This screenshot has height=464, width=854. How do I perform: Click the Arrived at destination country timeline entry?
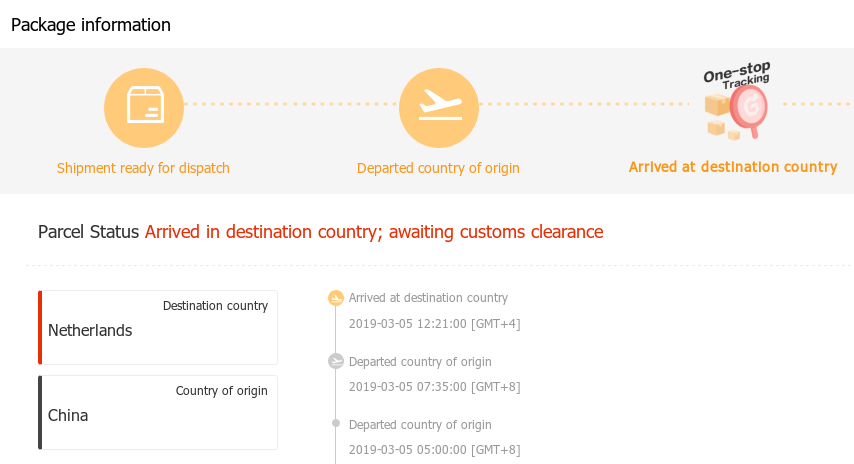tap(428, 298)
